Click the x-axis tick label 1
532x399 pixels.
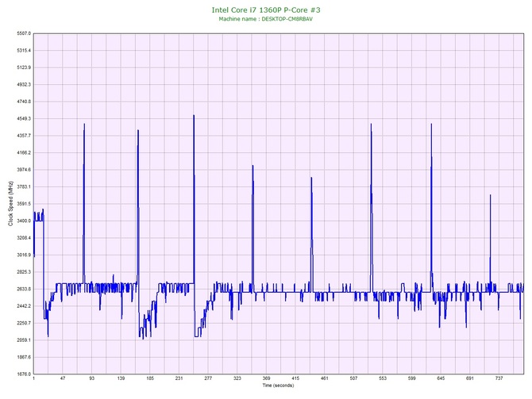(33, 378)
